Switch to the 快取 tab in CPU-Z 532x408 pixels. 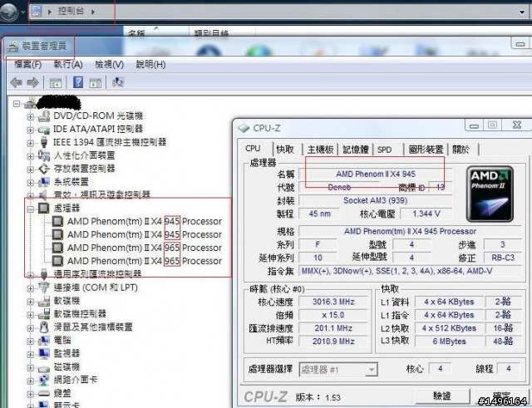click(285, 150)
